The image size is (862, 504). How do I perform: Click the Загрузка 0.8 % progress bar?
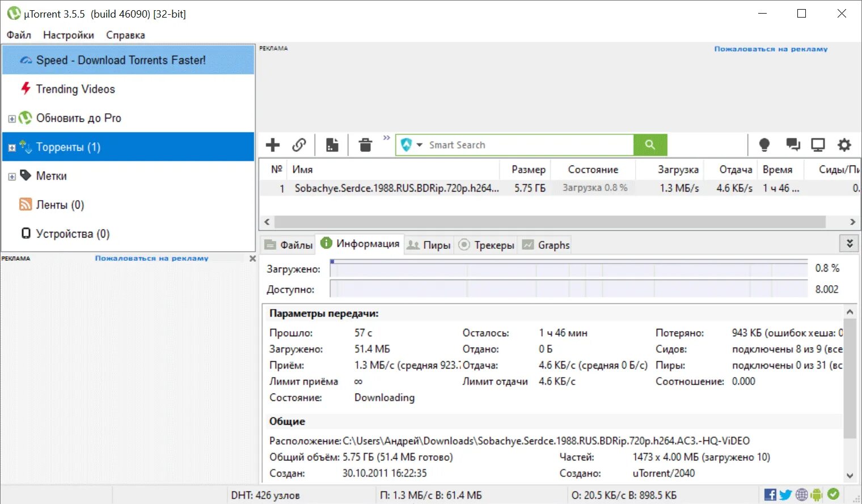pos(593,188)
